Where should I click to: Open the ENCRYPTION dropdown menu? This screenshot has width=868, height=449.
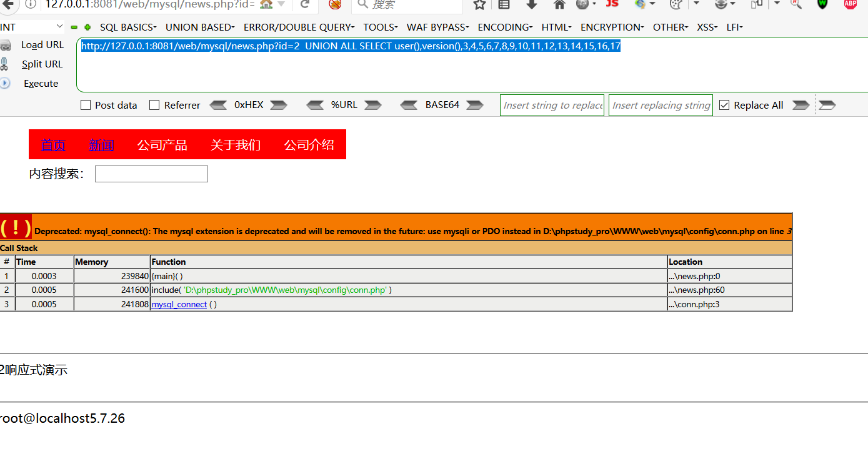click(x=612, y=27)
